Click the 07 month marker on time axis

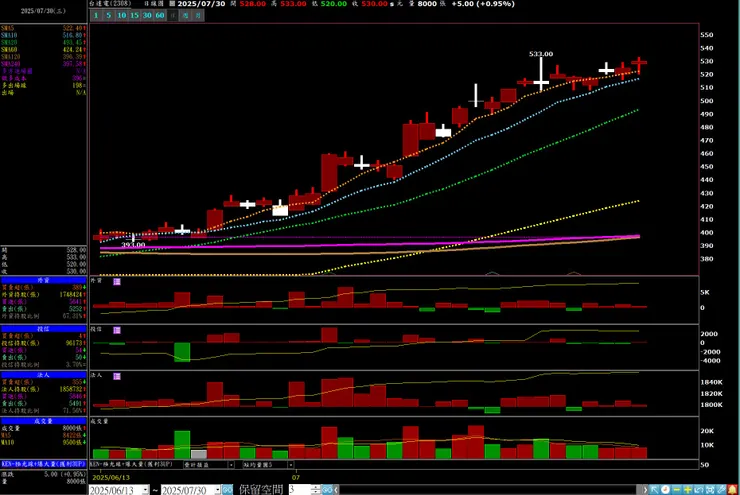[296, 478]
